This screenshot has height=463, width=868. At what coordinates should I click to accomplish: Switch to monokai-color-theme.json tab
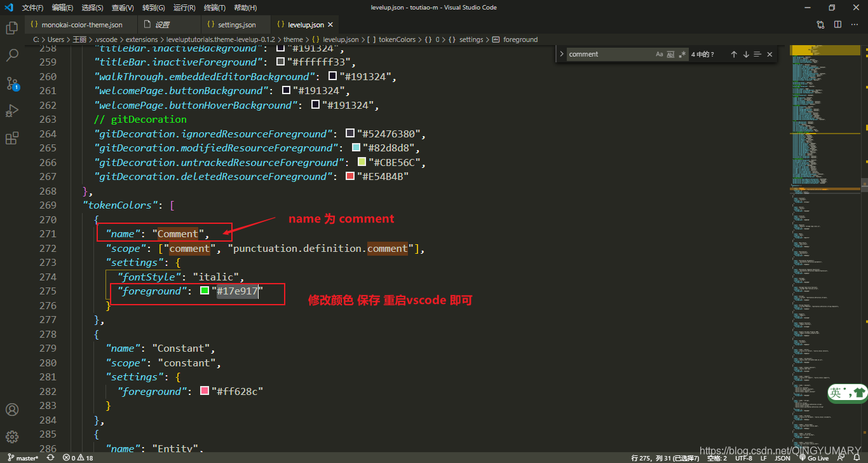(x=81, y=25)
